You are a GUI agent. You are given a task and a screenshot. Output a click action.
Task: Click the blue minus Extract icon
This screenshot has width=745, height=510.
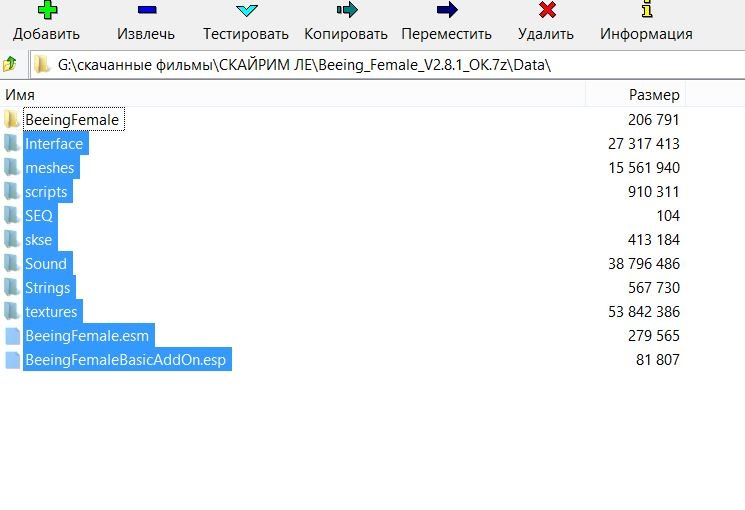coord(146,11)
